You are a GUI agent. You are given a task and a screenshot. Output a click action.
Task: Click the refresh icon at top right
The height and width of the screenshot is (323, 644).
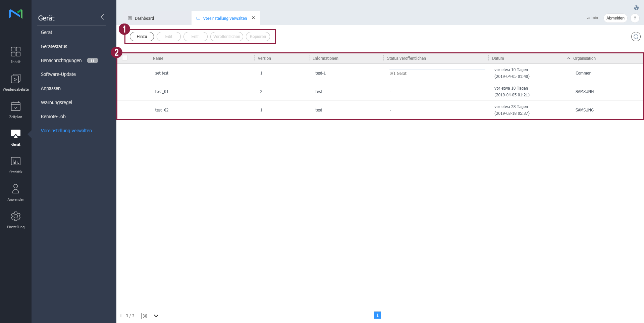point(636,37)
